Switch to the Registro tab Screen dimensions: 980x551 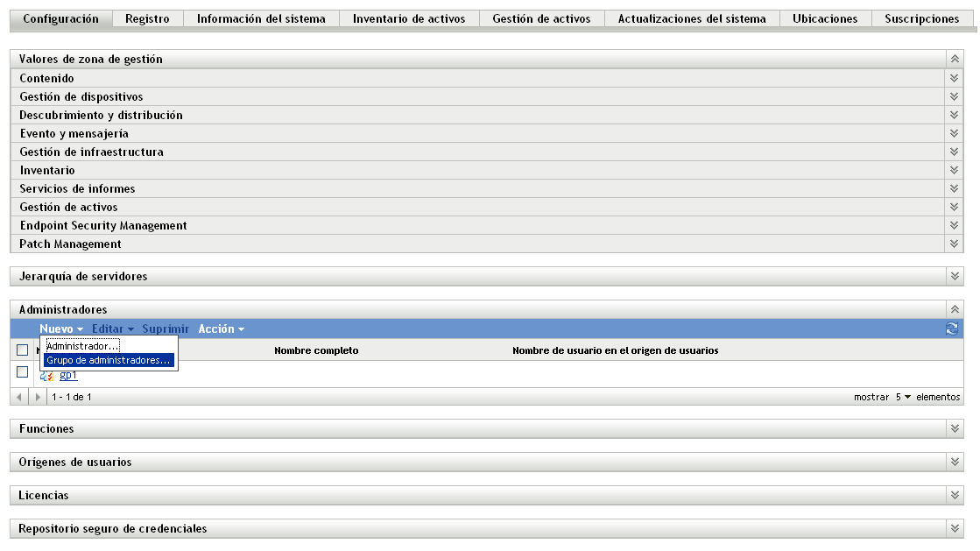[146, 18]
